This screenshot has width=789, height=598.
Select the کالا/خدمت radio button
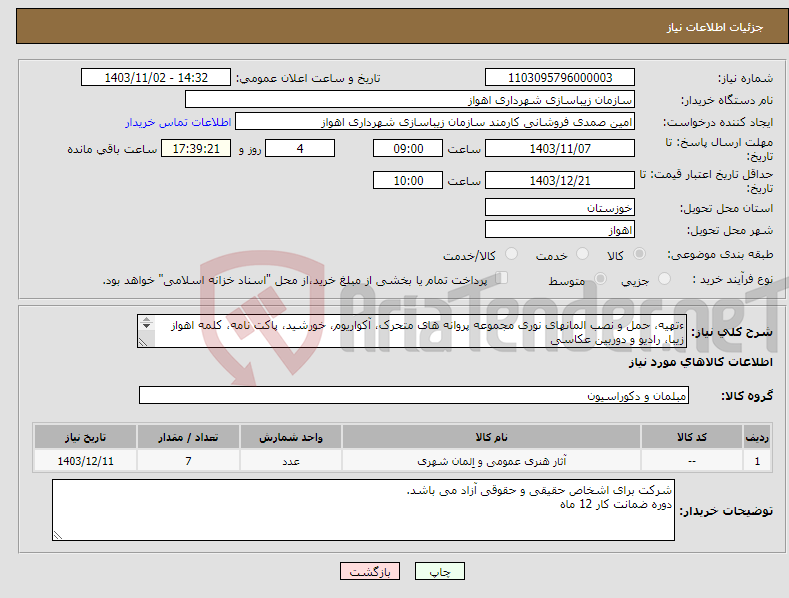511,254
